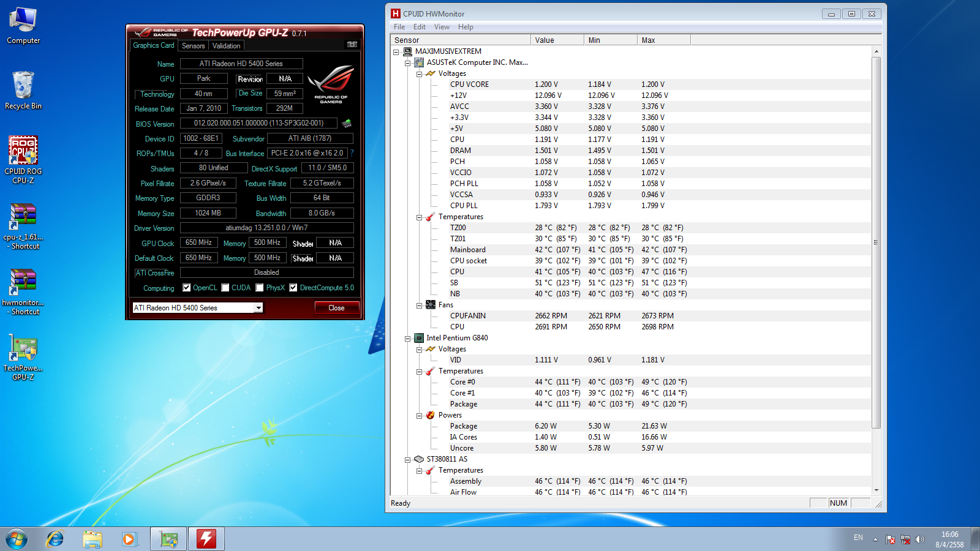Click the scrollbar down arrow in HWMonitor
Image resolution: width=980 pixels, height=551 pixels.
click(x=876, y=490)
